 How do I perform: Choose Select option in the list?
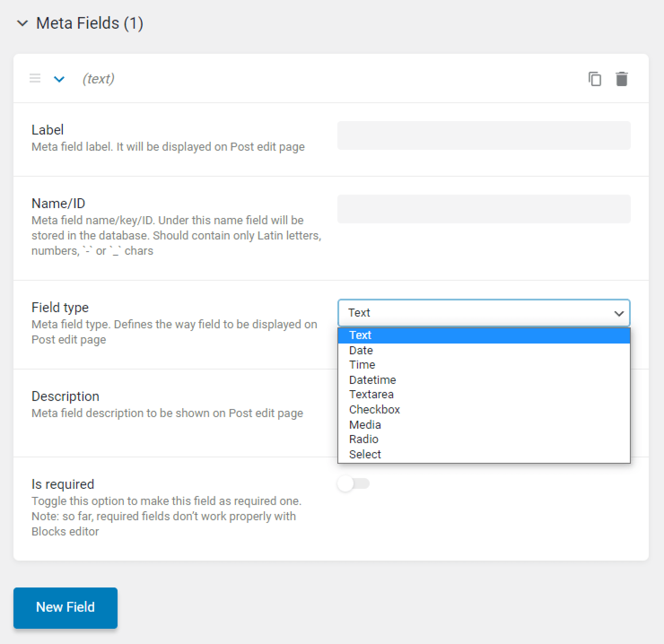(484, 454)
